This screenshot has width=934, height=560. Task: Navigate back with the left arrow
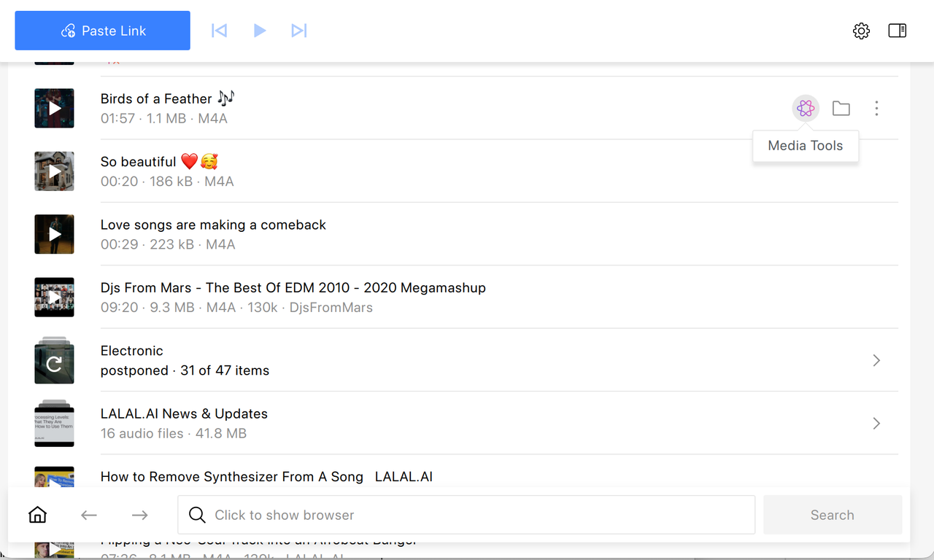(89, 515)
